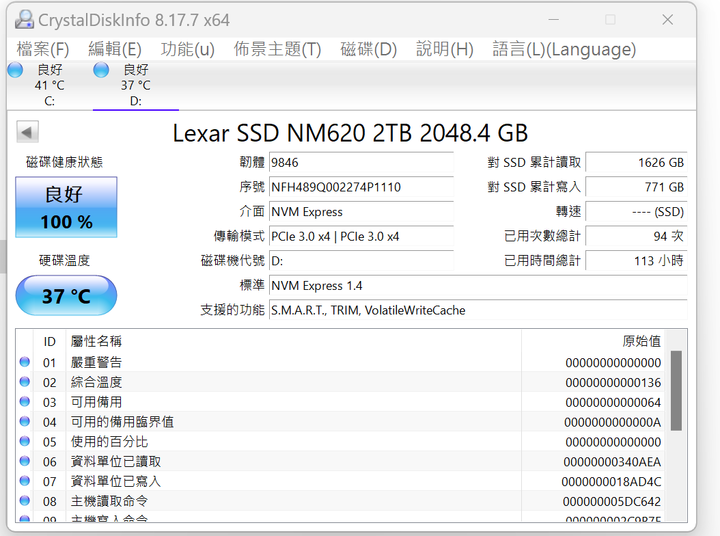Click status dot for attribute 07 資料單位已寫入

(x=25, y=481)
